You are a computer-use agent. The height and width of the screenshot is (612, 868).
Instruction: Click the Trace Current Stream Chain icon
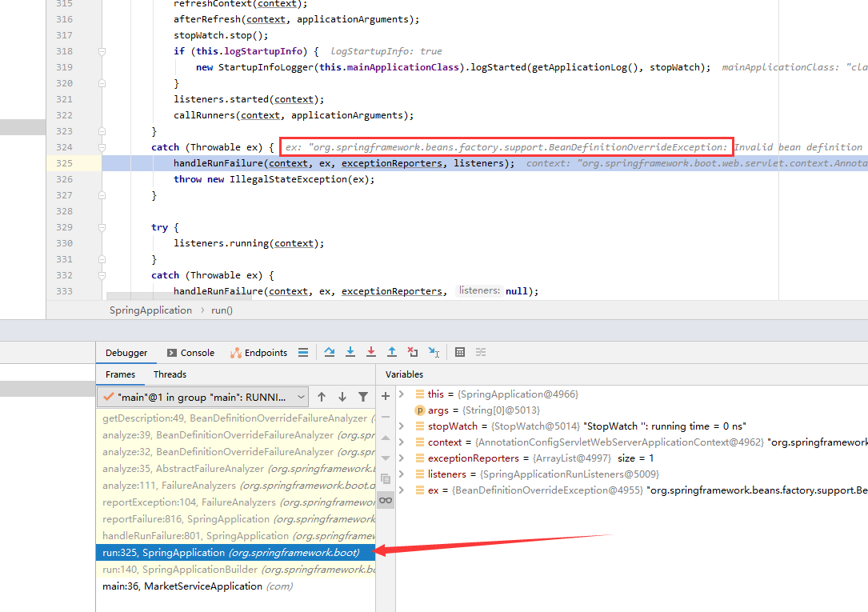[x=481, y=352]
